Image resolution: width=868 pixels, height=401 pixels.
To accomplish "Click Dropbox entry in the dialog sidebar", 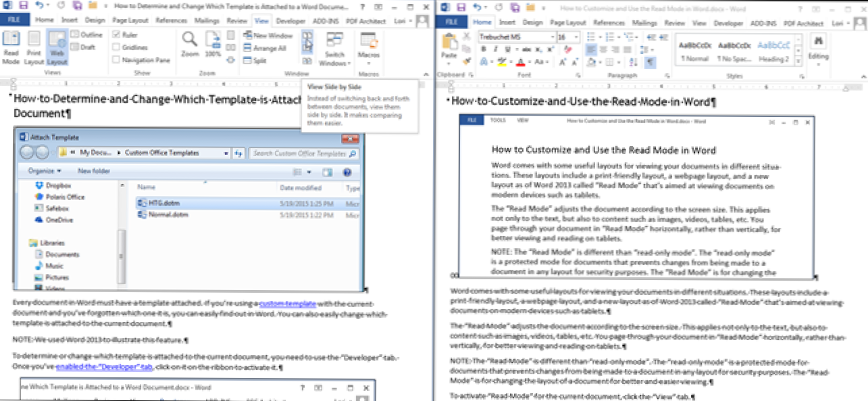I will point(52,185).
